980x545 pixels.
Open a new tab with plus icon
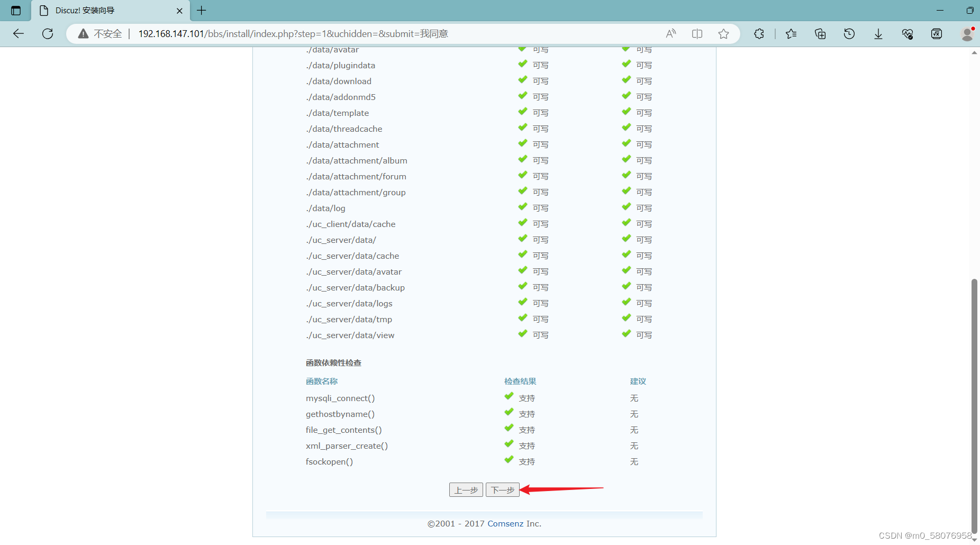(202, 11)
